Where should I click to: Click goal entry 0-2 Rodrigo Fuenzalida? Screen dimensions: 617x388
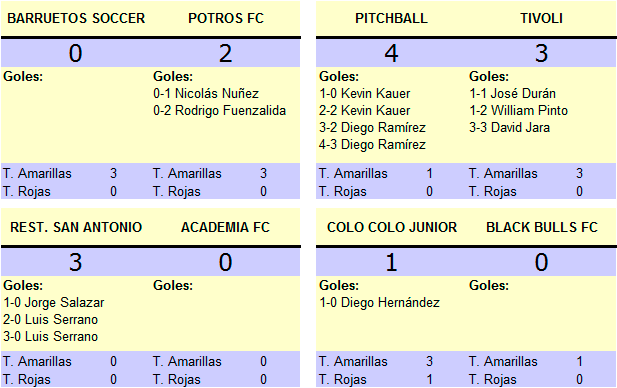click(x=220, y=111)
